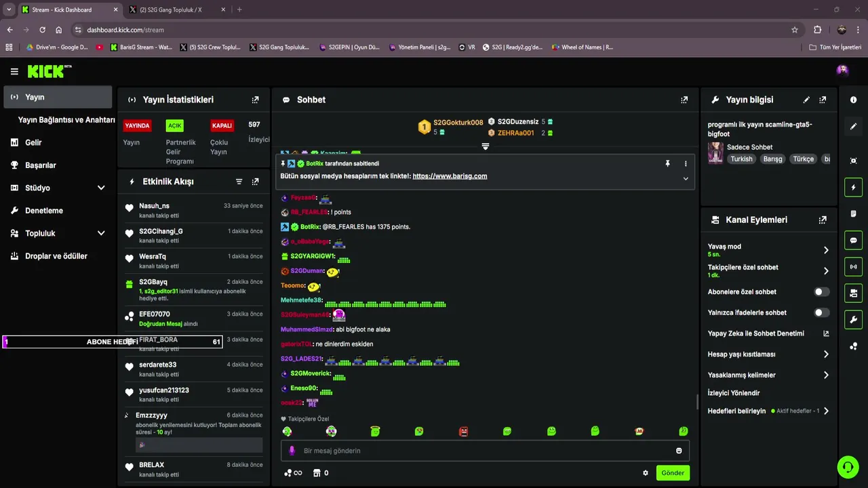This screenshot has height=488, width=868.
Task: Expand the pinned message chevron
Action: tap(686, 179)
